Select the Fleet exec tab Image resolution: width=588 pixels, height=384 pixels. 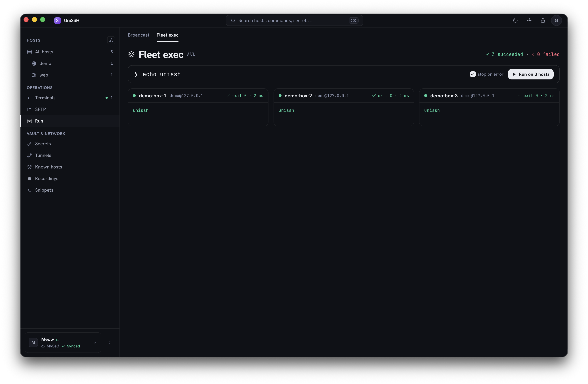pos(167,35)
